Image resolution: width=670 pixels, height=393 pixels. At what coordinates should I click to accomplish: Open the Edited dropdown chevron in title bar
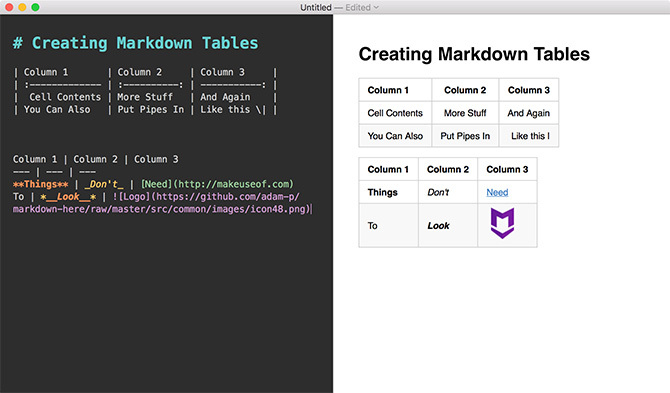[376, 7]
